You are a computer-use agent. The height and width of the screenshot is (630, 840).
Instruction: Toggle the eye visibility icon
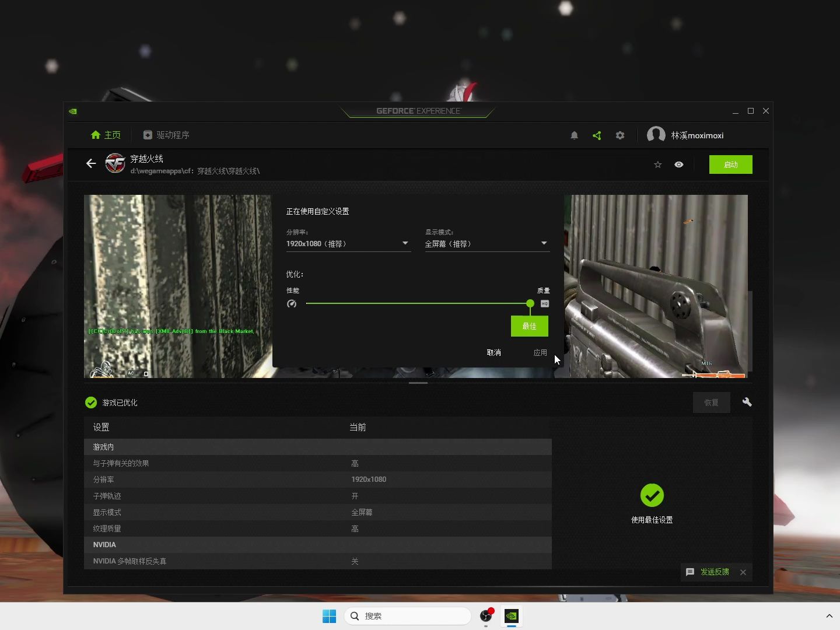(x=679, y=164)
